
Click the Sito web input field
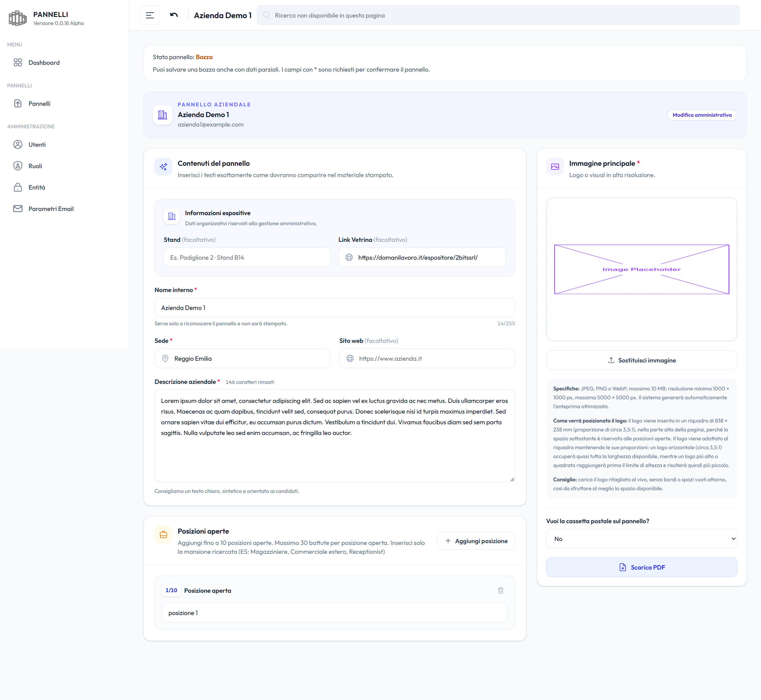click(x=427, y=358)
